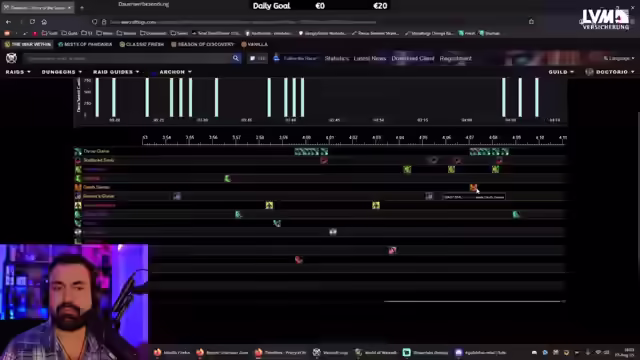Click the Shattered Souls ability icon
This screenshot has height=360, width=640.
(x=78, y=160)
